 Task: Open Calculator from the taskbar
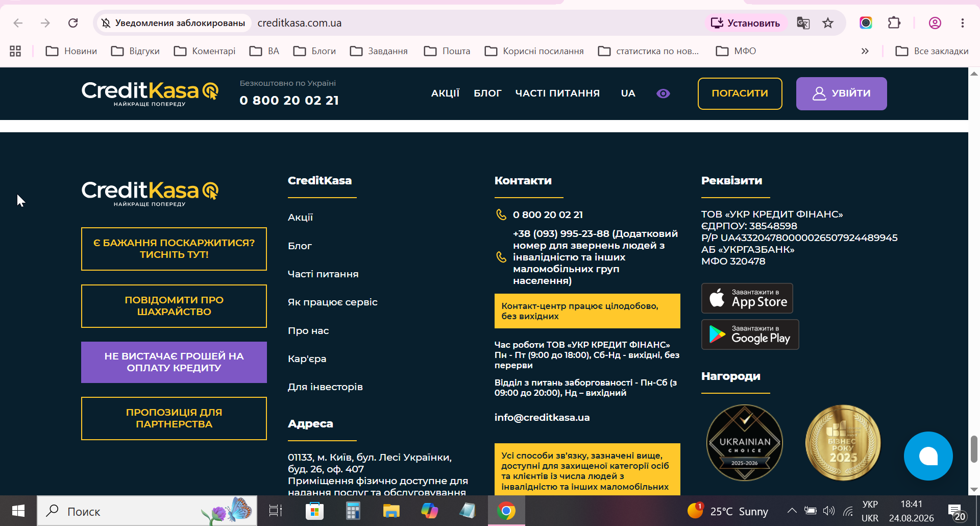point(353,511)
